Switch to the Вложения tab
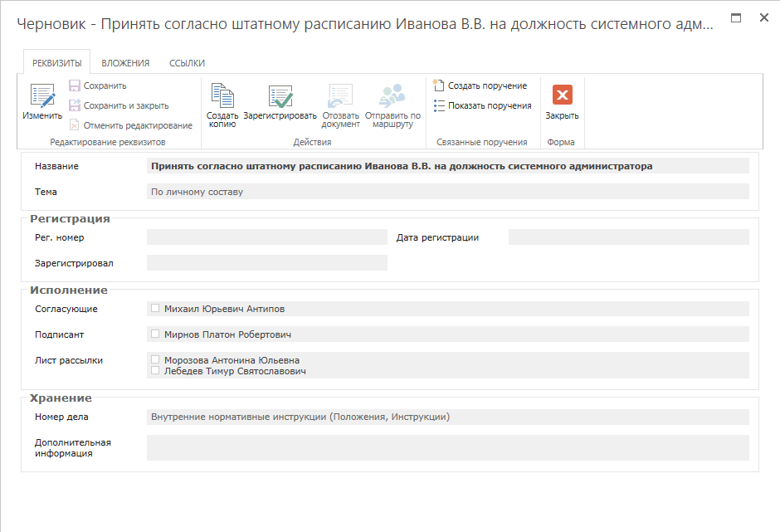Image resolution: width=780 pixels, height=532 pixels. click(125, 63)
